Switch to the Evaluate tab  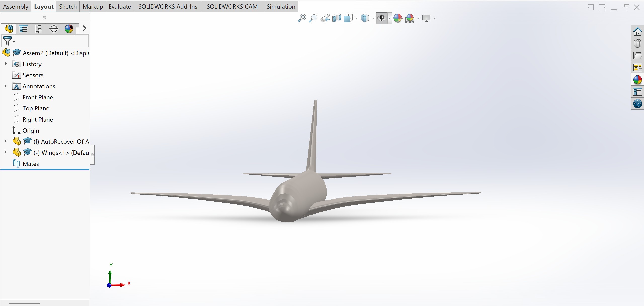tap(120, 6)
